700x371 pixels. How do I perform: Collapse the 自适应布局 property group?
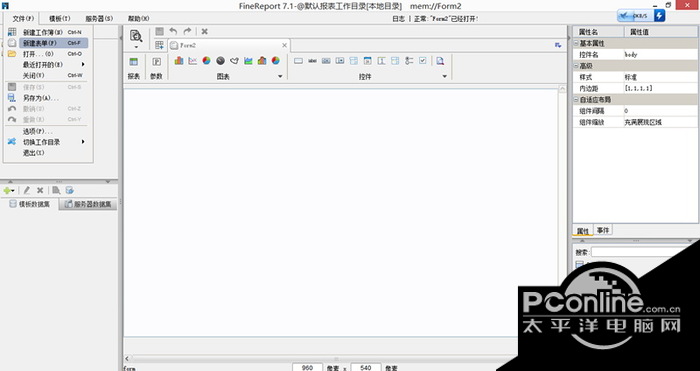[576, 100]
